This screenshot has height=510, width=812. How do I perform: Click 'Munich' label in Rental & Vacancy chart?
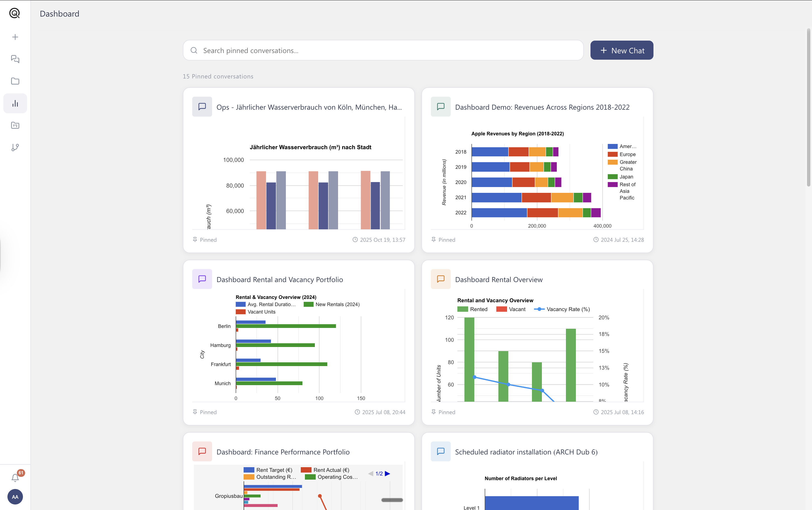pyautogui.click(x=223, y=383)
